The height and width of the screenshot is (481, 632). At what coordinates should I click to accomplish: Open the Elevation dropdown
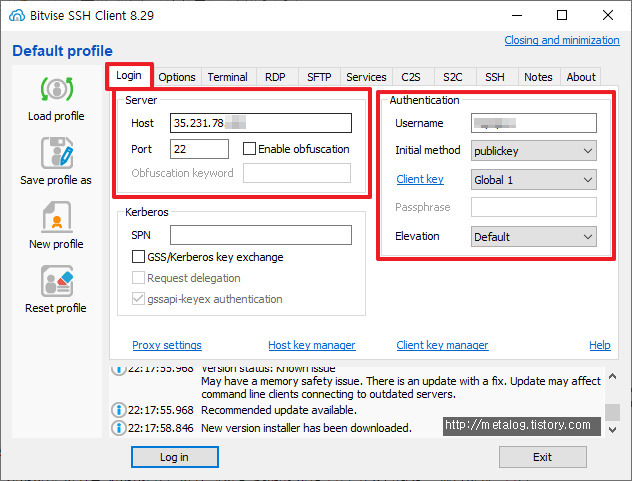[x=534, y=237]
